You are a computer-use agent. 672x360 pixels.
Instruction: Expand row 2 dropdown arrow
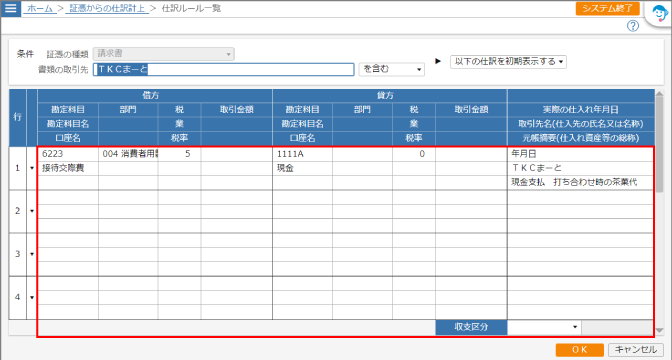point(32,211)
